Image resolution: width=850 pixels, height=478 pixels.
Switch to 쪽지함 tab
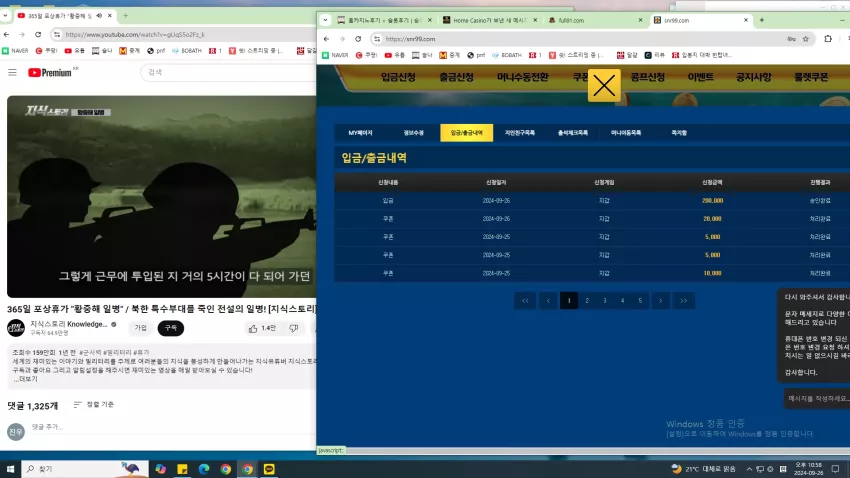click(679, 133)
